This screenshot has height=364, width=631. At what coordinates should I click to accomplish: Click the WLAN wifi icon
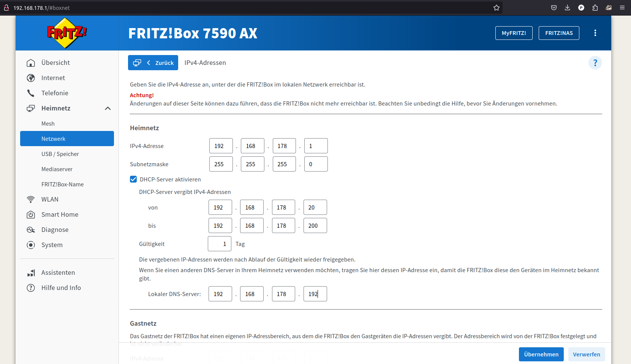pos(31,199)
